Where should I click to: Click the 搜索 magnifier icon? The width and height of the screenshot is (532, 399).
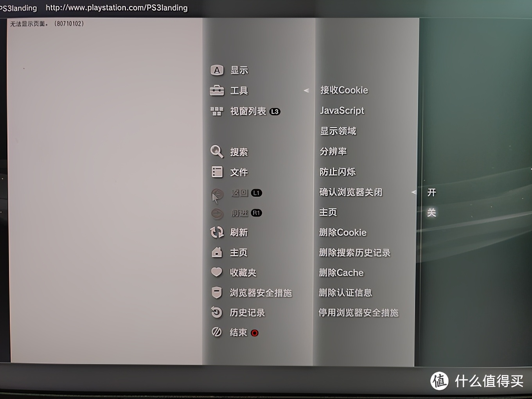(217, 151)
